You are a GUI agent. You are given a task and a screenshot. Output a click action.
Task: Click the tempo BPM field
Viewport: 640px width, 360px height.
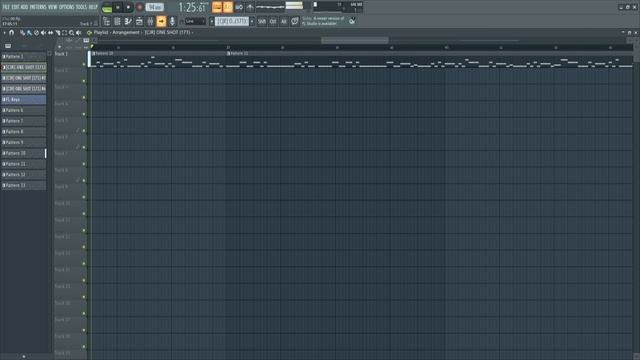click(155, 7)
